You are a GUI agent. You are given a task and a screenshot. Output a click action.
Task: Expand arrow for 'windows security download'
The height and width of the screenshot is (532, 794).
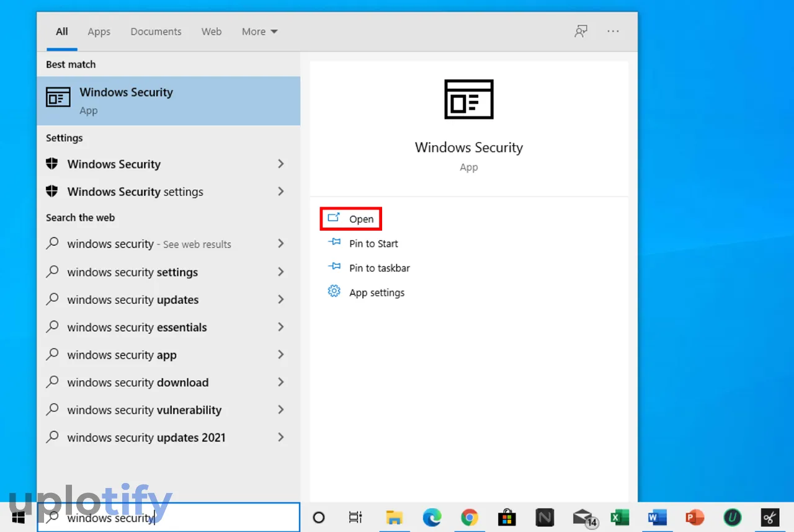click(x=281, y=382)
